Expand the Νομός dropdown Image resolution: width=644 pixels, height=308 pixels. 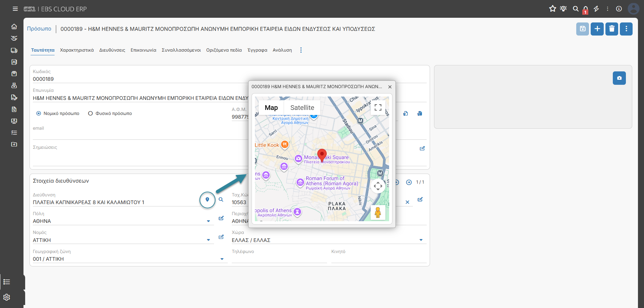[208, 240]
